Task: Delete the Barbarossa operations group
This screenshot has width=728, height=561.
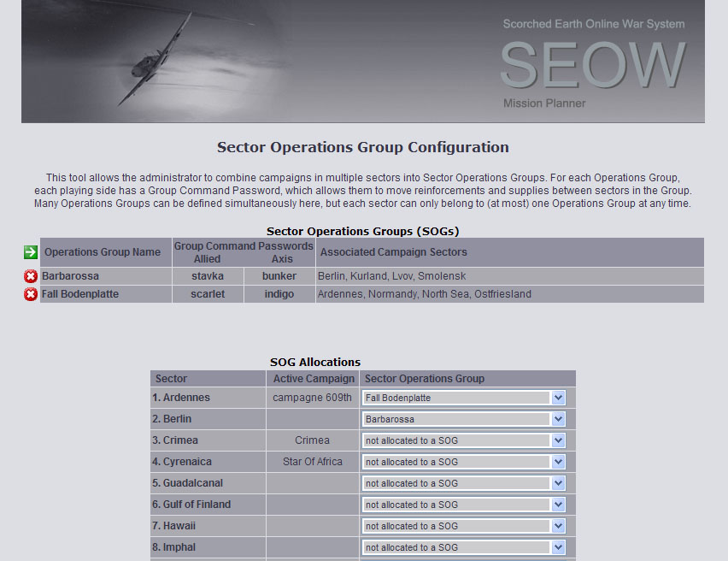Action: pos(31,276)
